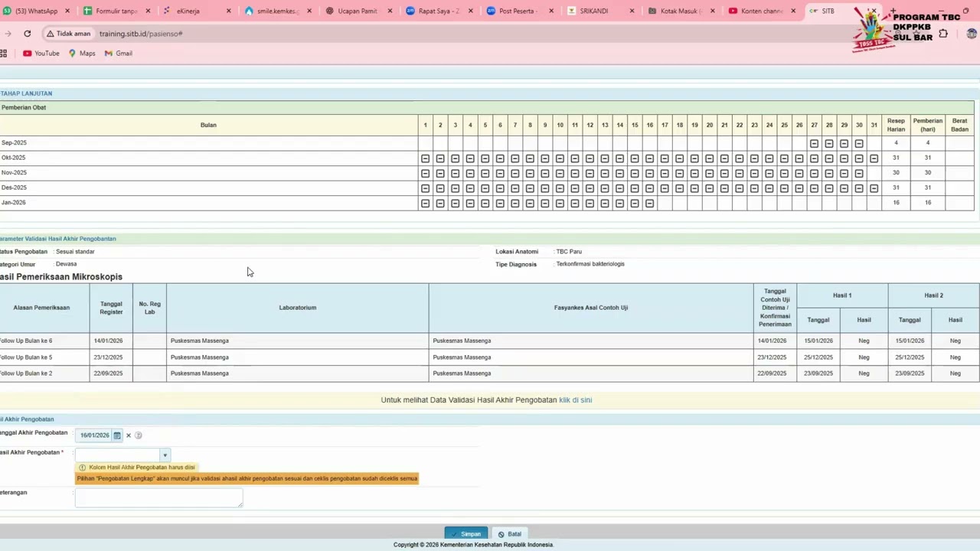Close the SRIKANDI tab
Image resolution: width=980 pixels, height=551 pixels.
[x=632, y=11]
